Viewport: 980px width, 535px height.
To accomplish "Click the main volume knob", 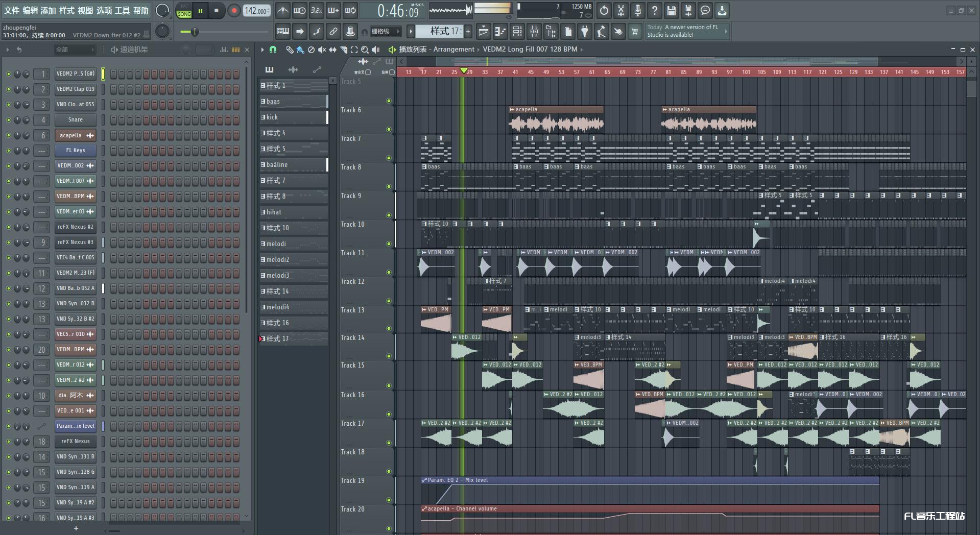I will (162, 11).
